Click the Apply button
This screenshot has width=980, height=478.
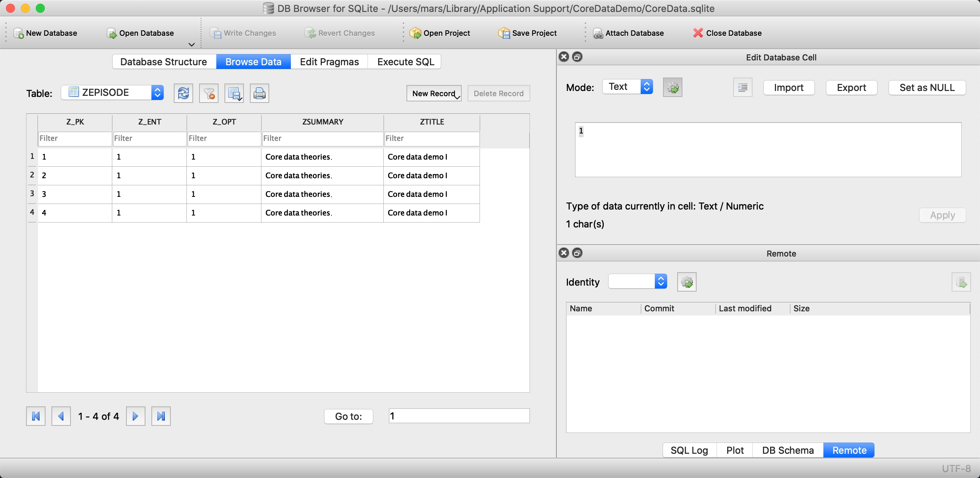942,215
